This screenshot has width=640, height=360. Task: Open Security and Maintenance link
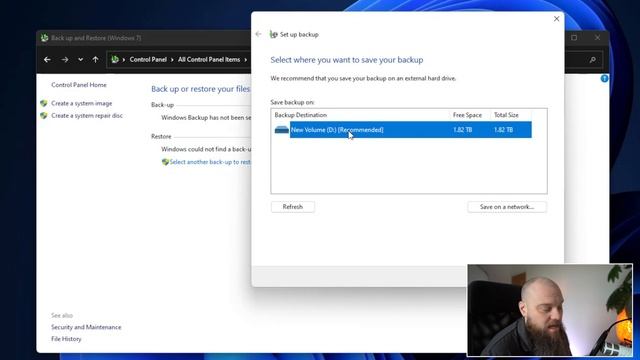(x=86, y=327)
